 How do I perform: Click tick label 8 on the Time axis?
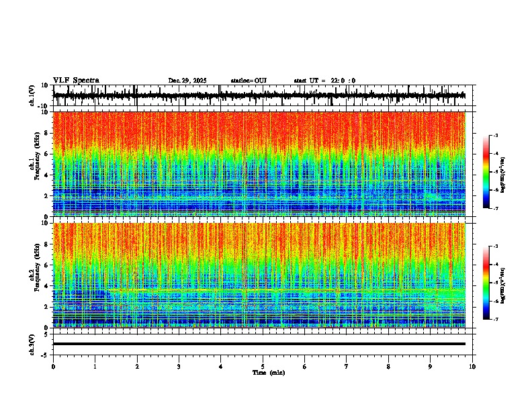(x=388, y=367)
